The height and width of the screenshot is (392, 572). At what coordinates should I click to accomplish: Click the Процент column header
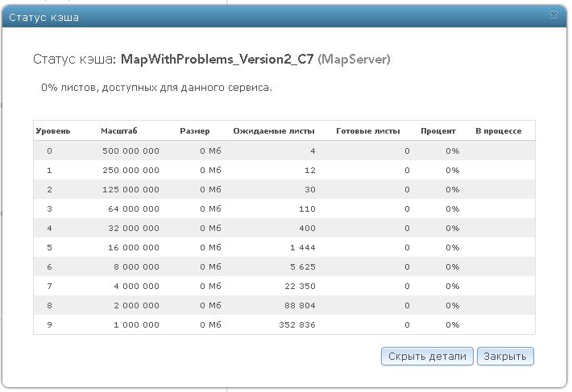coord(438,130)
